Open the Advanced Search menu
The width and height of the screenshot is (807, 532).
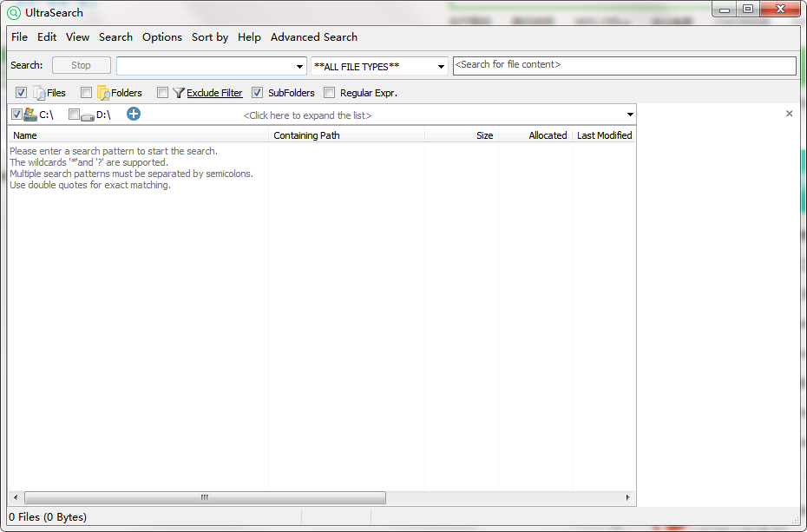pyautogui.click(x=313, y=37)
